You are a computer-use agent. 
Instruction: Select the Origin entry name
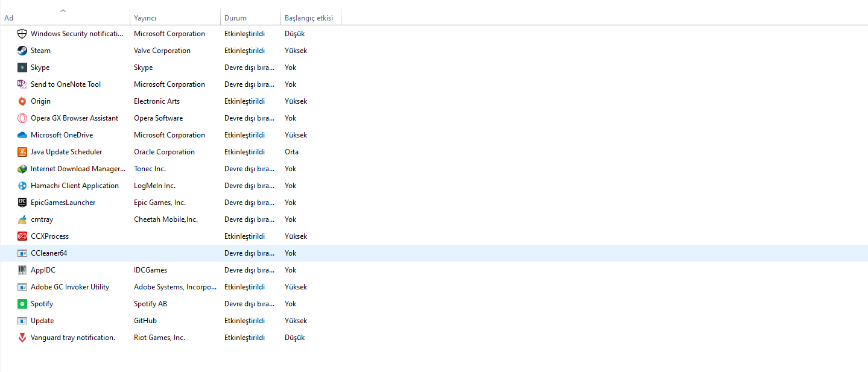(x=40, y=101)
